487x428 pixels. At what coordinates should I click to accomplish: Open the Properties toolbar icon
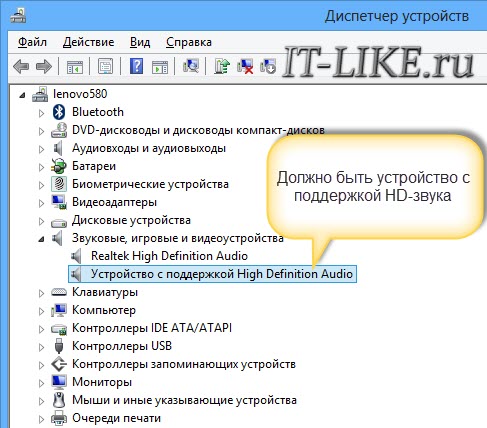point(105,66)
